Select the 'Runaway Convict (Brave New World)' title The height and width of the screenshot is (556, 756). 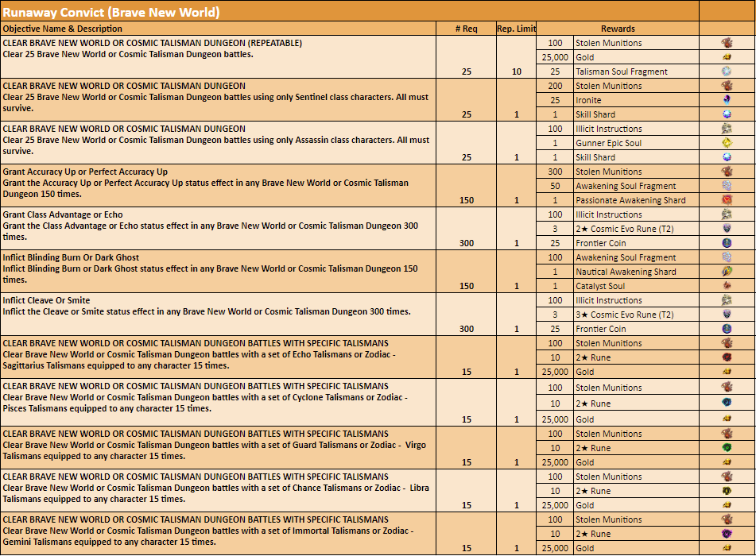[111, 12]
